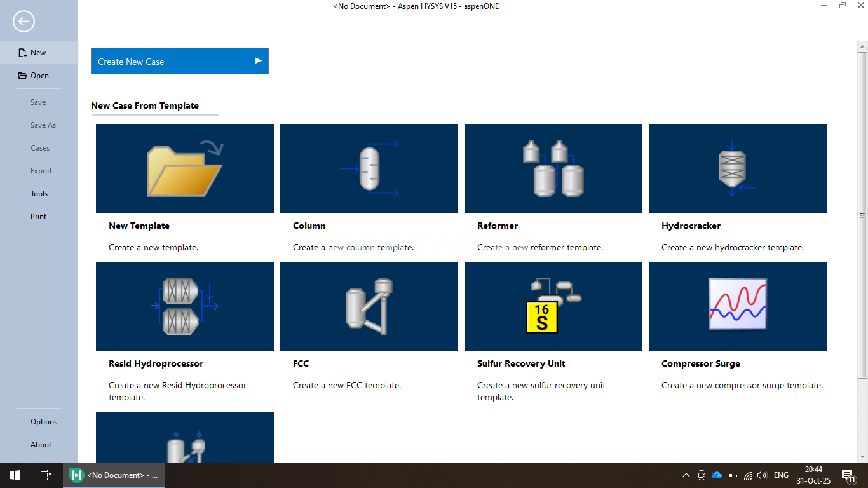This screenshot has width=868, height=488.
Task: Select the Compressor Surge chart icon
Action: click(737, 306)
